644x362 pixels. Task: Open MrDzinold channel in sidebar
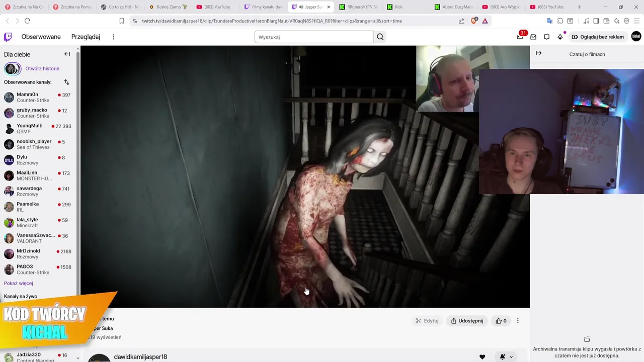(38, 253)
